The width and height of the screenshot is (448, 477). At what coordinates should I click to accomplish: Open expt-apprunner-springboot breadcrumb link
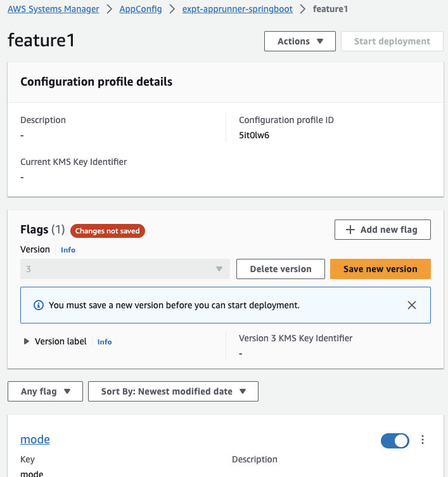point(238,9)
